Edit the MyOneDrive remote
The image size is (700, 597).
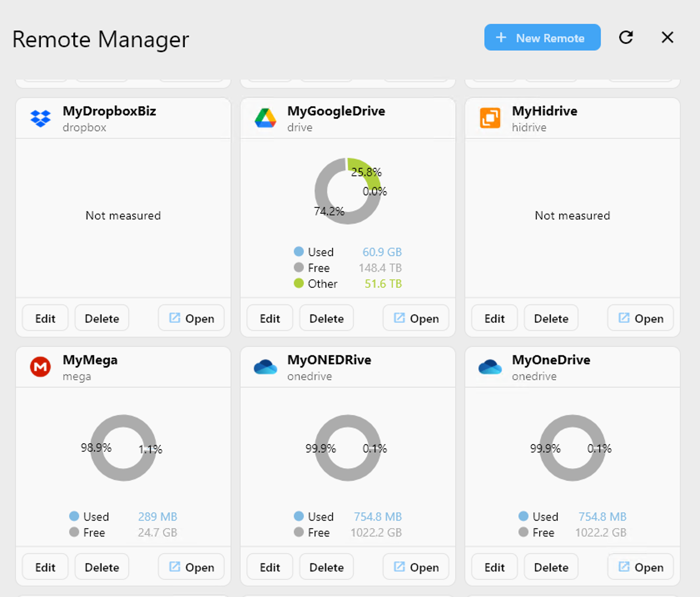click(x=494, y=567)
